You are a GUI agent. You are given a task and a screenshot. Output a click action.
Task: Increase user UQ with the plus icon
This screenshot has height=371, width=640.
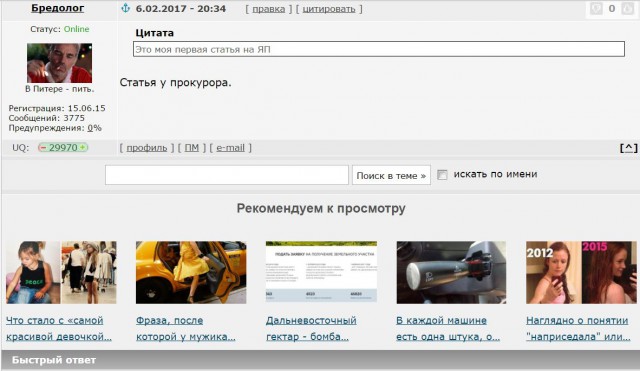[x=82, y=148]
